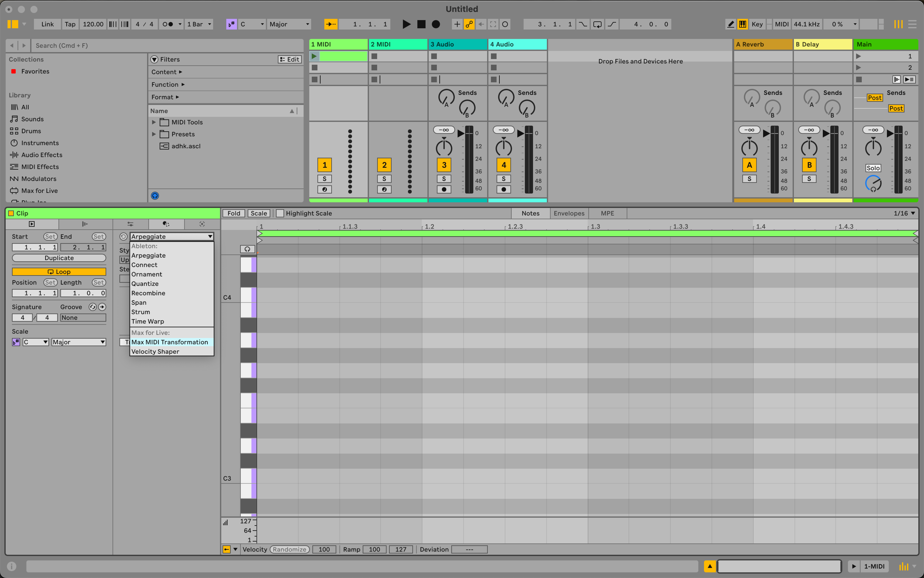The width and height of the screenshot is (924, 578).
Task: Open the root note C dropdown in Clip panel
Action: pyautogui.click(x=36, y=342)
